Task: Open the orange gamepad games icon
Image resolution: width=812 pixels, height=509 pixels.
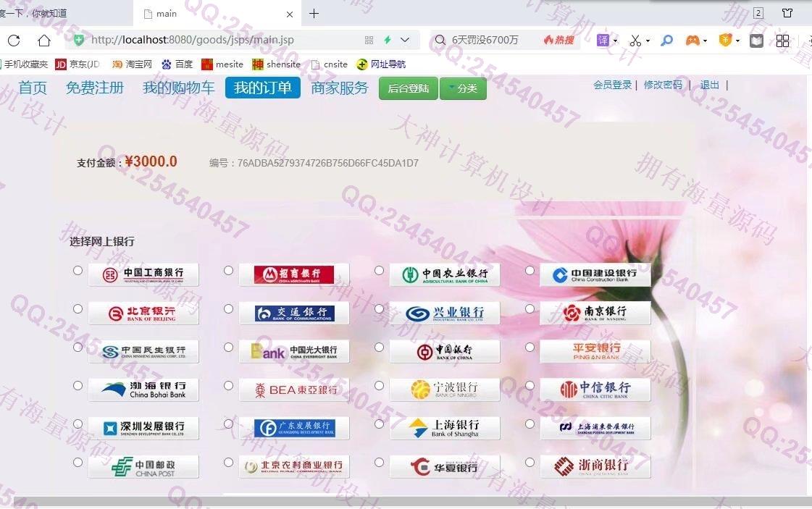Action: tap(692, 40)
